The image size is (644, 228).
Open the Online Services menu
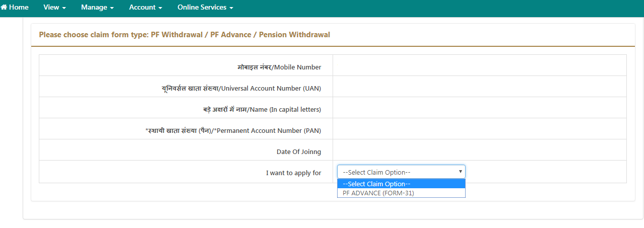(x=205, y=8)
